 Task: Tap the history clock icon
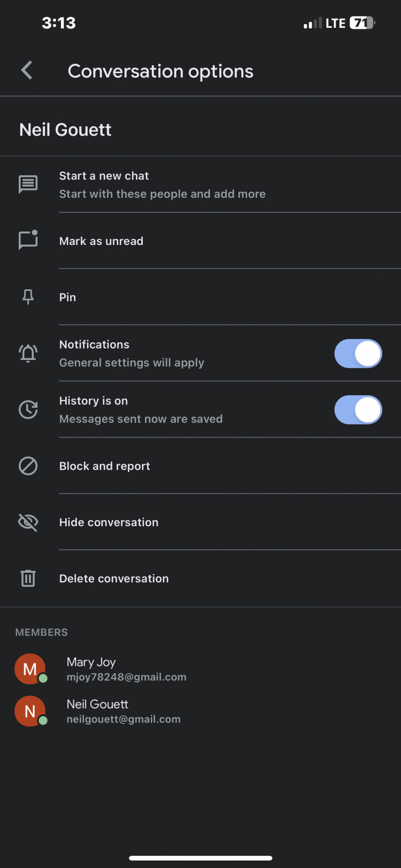[x=28, y=410]
